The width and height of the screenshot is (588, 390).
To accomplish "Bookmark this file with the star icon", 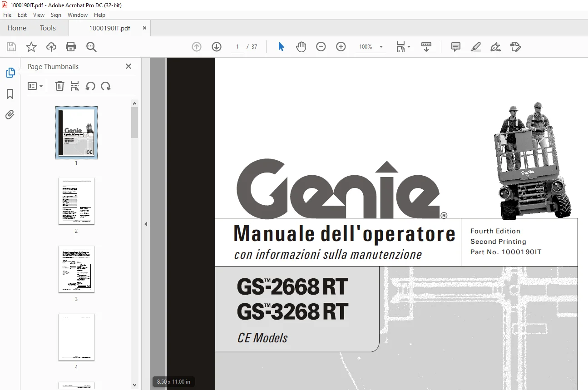I will [x=31, y=47].
